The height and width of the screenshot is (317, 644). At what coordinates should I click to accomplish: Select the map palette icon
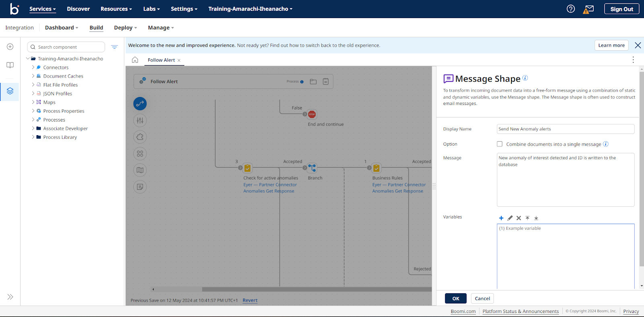[x=140, y=170]
